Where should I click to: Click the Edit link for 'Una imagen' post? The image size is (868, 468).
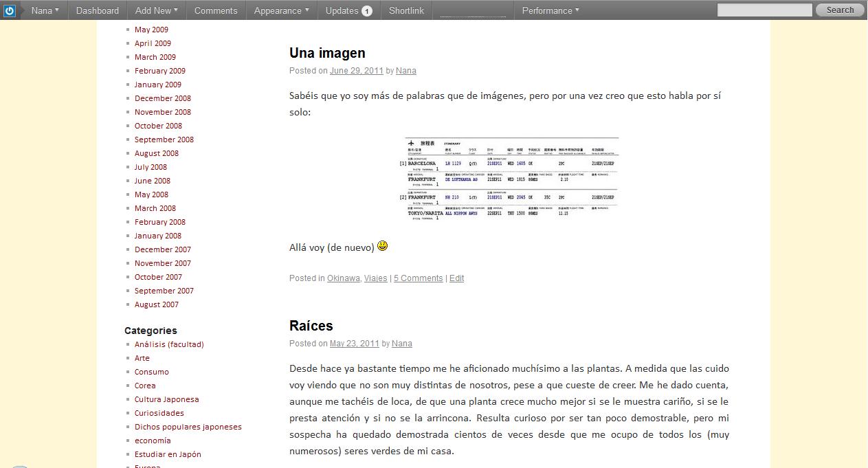tap(457, 278)
